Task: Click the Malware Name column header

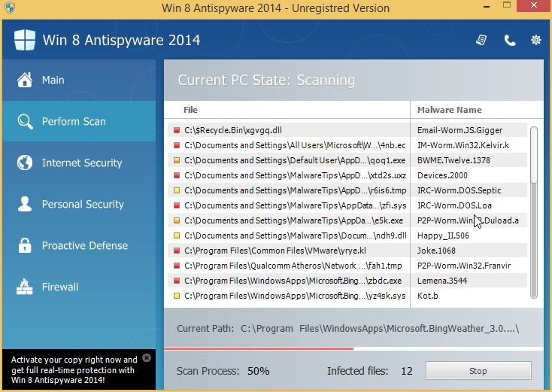Action: (449, 110)
